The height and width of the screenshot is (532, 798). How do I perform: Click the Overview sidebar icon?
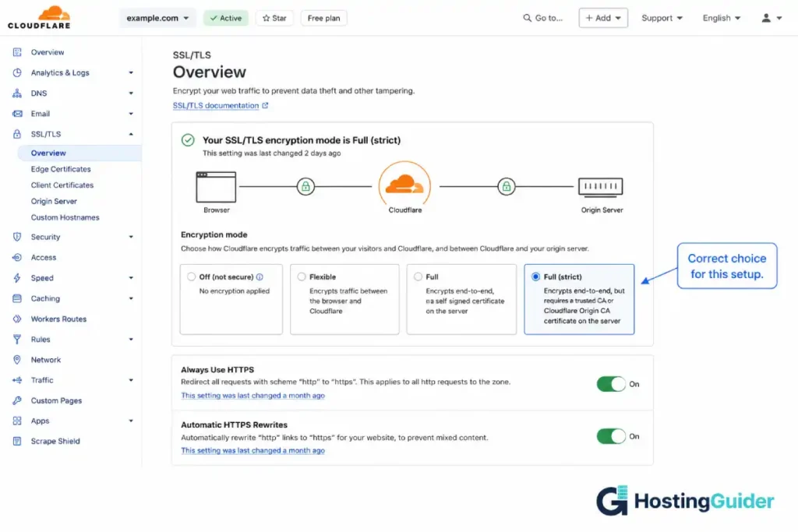(x=17, y=52)
